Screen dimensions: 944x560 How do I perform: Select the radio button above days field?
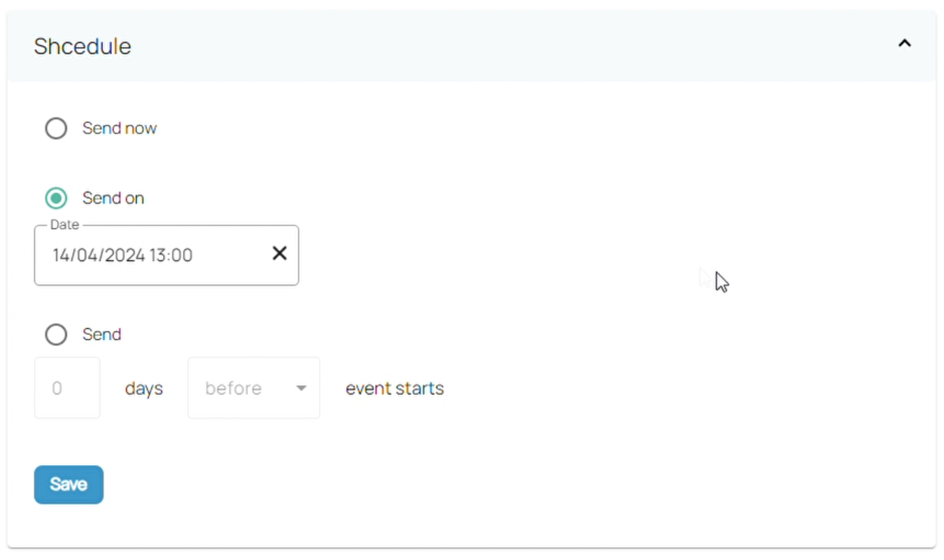point(56,334)
